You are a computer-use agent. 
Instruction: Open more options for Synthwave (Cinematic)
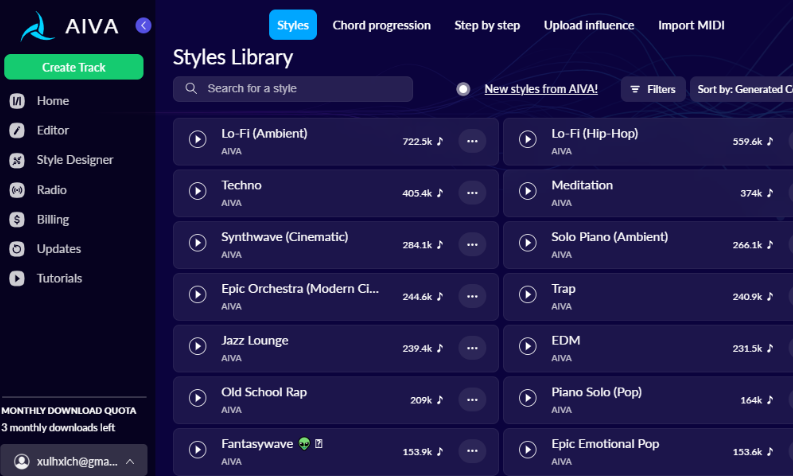pos(472,244)
